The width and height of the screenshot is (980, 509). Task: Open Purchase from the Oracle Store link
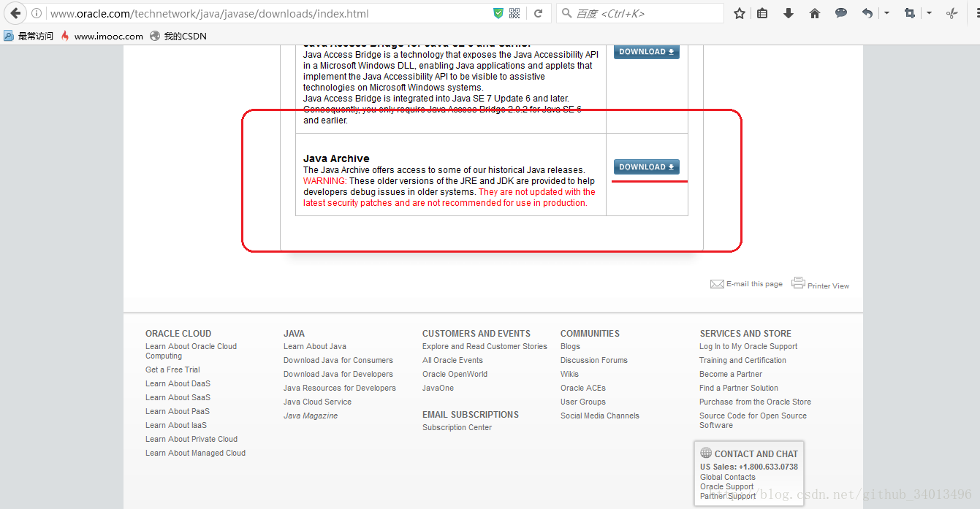click(x=755, y=402)
